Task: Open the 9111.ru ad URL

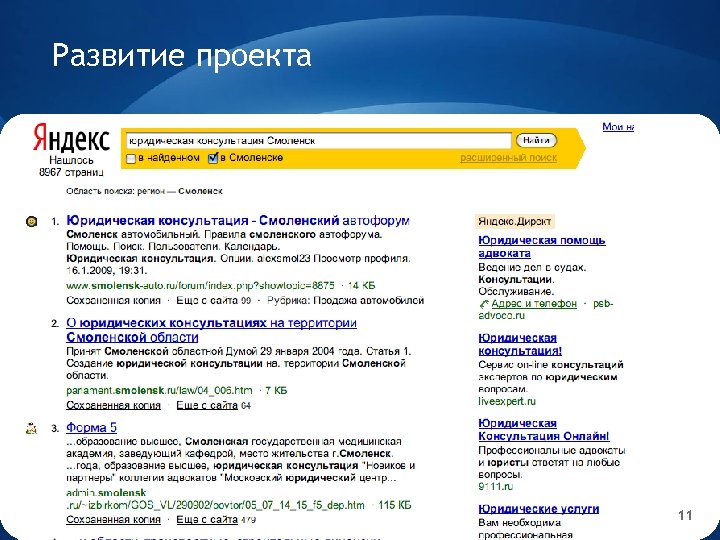Action: coord(496,486)
